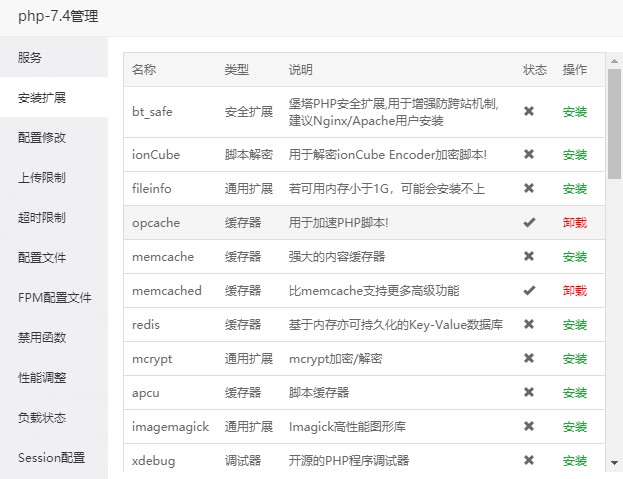The image size is (623, 479).
Task: Install the xdebug extension
Action: [x=575, y=461]
